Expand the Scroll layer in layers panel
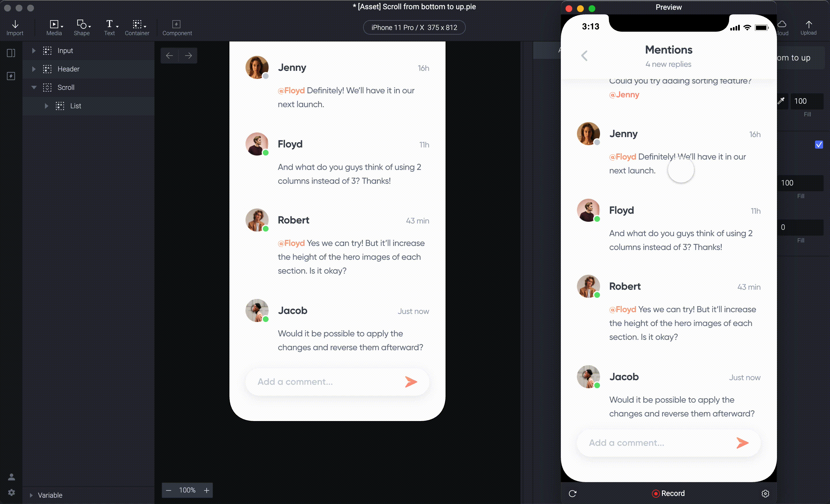 point(34,88)
